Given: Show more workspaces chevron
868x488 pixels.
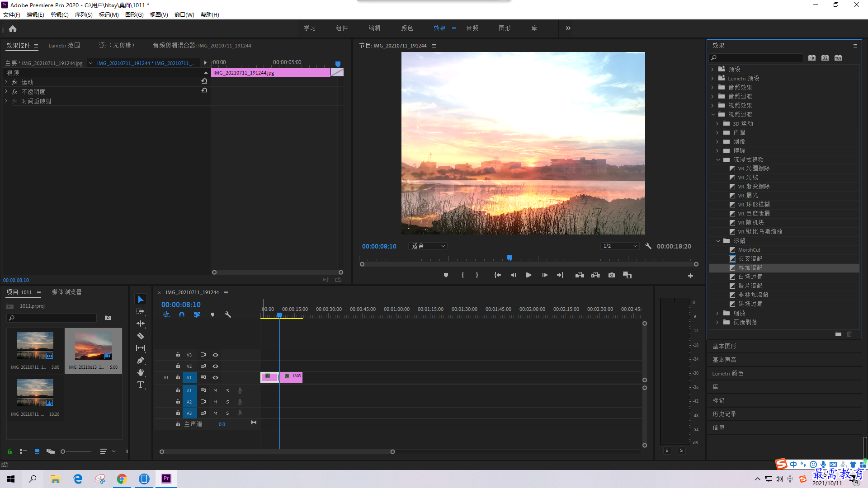Looking at the screenshot, I should [x=568, y=28].
